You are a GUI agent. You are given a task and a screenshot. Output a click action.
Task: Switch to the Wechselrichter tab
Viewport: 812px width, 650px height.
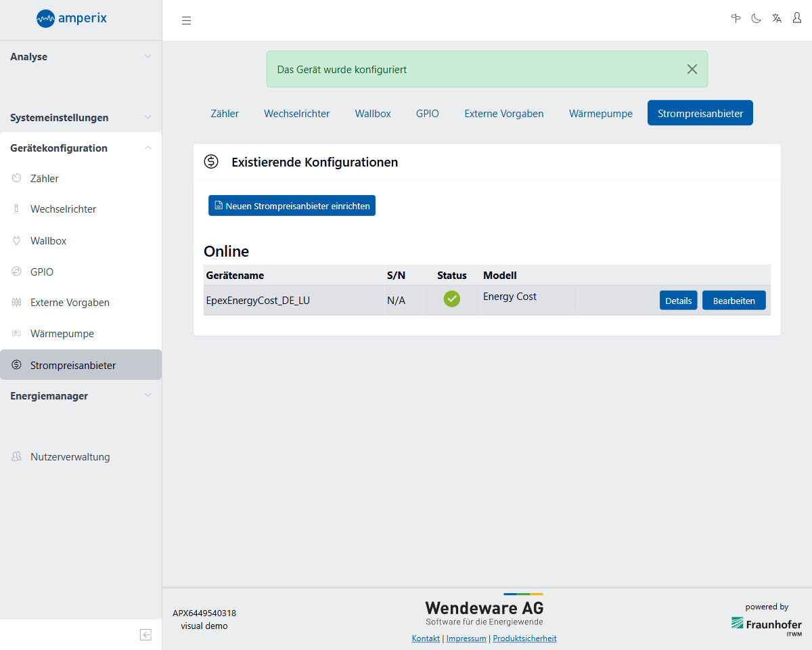296,114
